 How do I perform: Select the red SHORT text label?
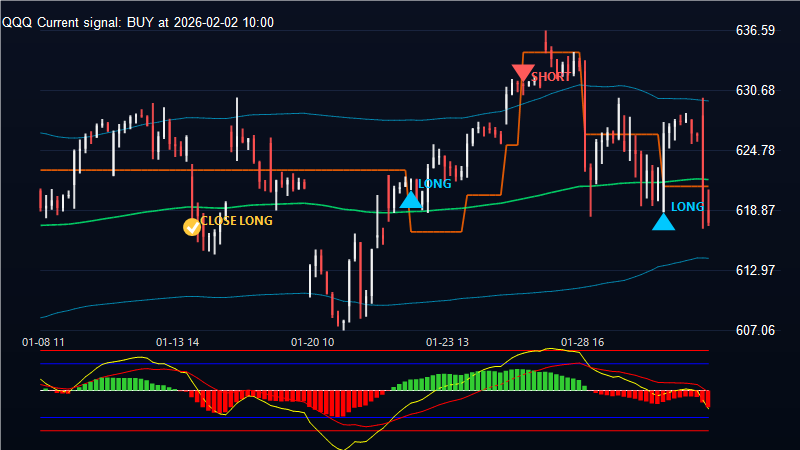551,77
